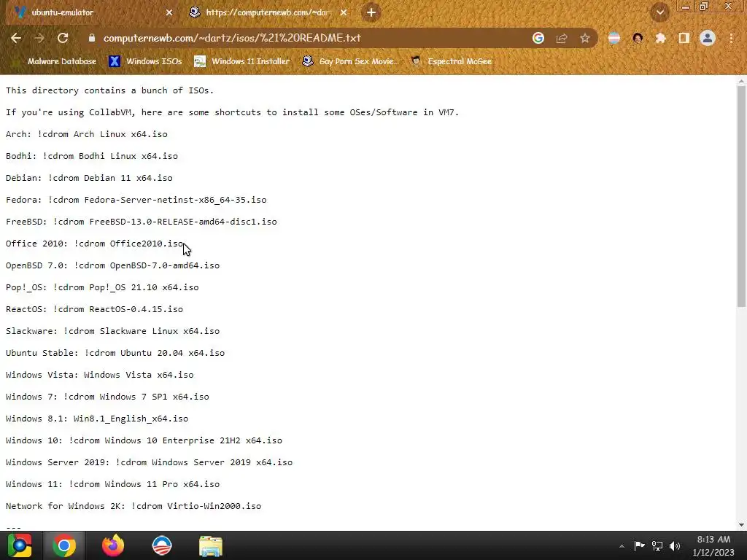Screen dimensions: 747x560
Task: Click the 'Debian: !cdrom Debian 11 x64.iso' line
Action: click(x=89, y=178)
